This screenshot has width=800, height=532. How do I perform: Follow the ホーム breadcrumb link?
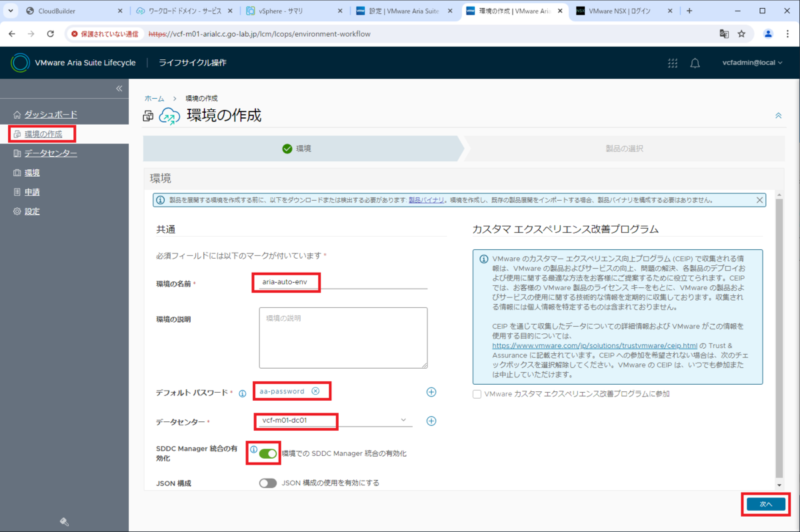pos(154,99)
